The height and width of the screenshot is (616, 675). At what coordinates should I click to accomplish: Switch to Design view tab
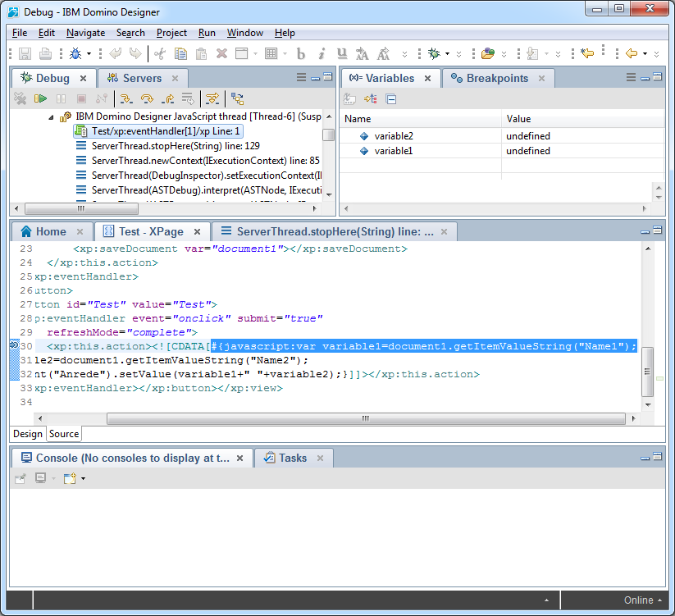click(28, 434)
